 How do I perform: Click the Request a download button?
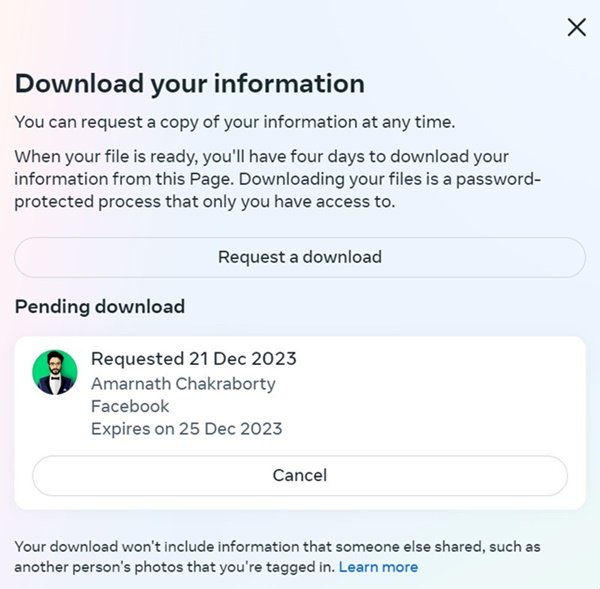300,257
